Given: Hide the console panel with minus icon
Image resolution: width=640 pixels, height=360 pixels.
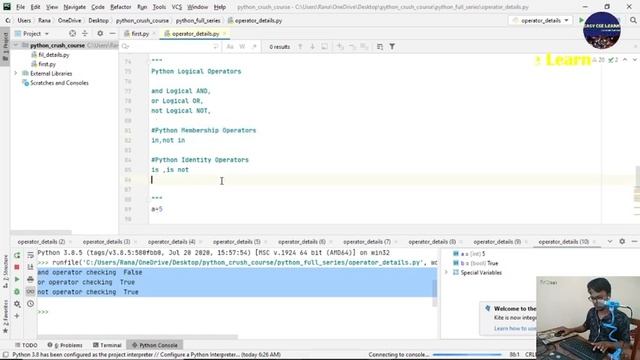Looking at the screenshot, I should [x=634, y=242].
